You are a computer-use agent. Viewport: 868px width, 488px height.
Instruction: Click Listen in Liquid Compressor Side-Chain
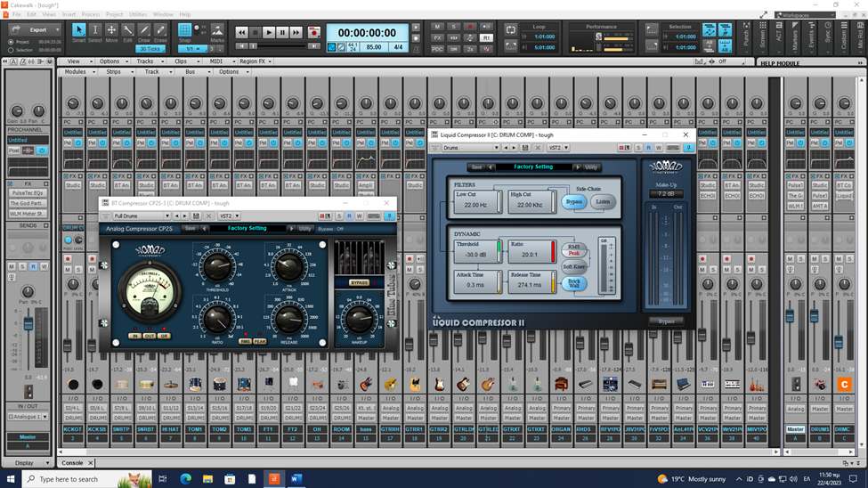point(603,201)
